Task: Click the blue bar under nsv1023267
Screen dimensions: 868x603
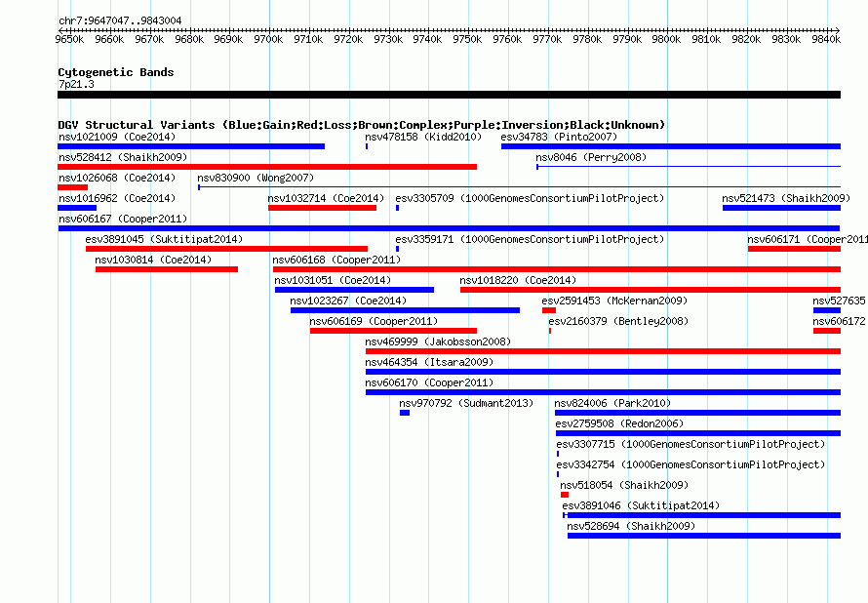Action: tap(405, 310)
